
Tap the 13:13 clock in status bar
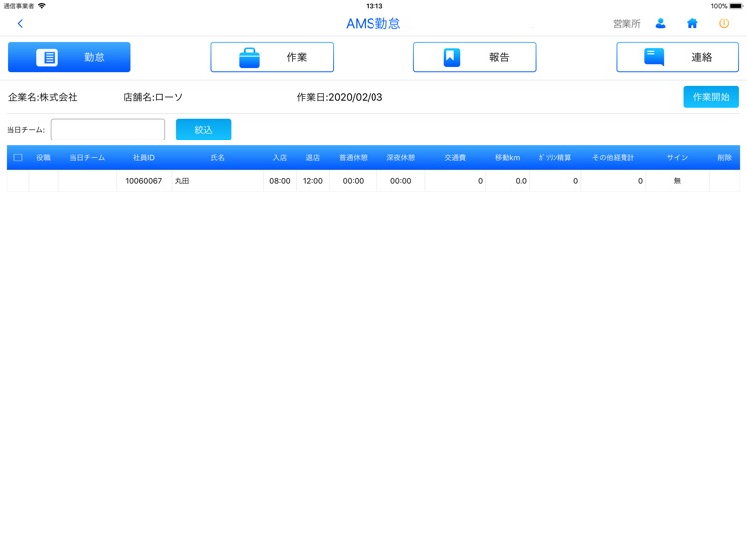pos(373,6)
